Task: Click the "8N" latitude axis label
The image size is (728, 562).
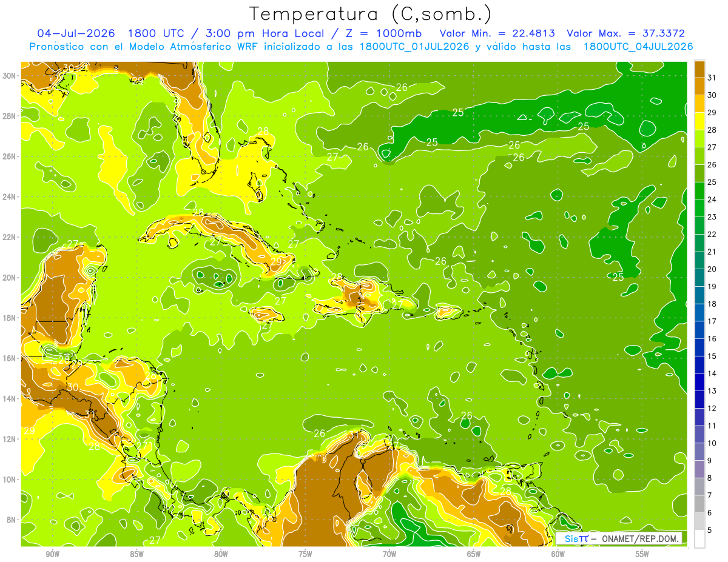Action: coord(12,520)
